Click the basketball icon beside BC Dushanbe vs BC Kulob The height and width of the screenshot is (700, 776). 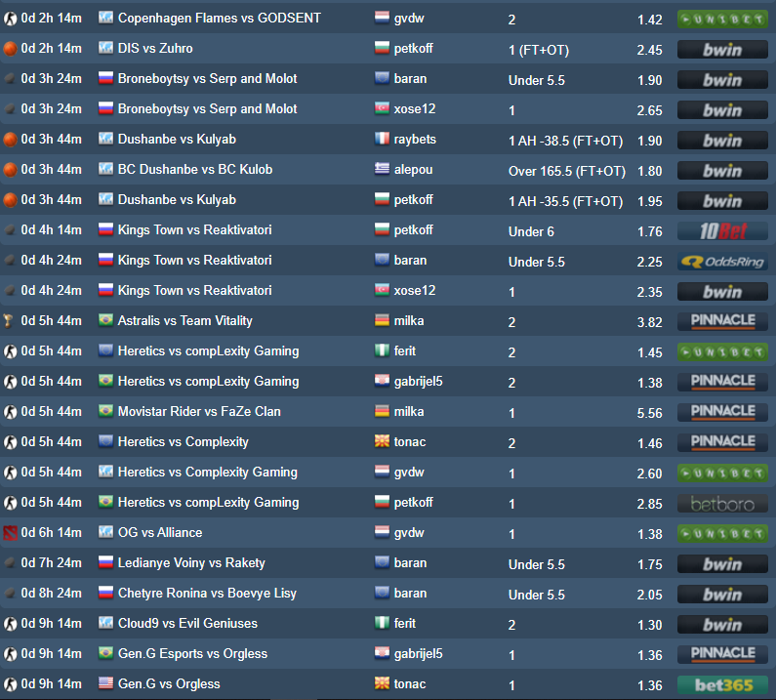point(10,169)
